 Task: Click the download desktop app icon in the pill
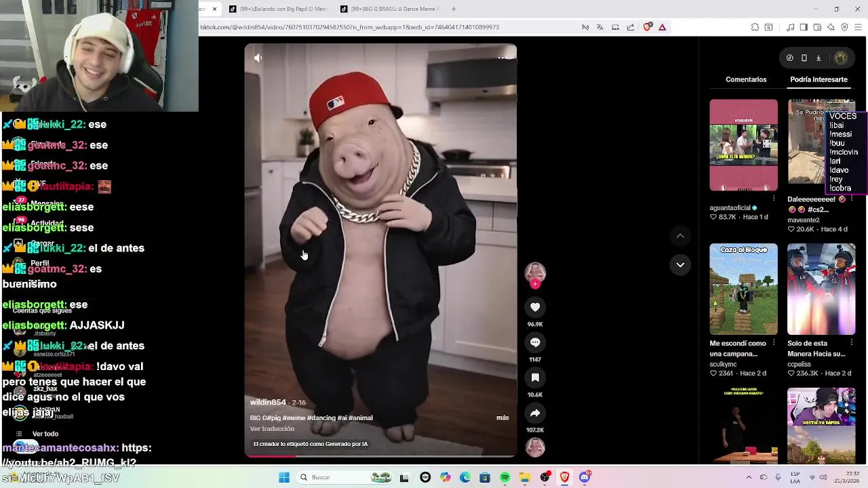click(818, 58)
